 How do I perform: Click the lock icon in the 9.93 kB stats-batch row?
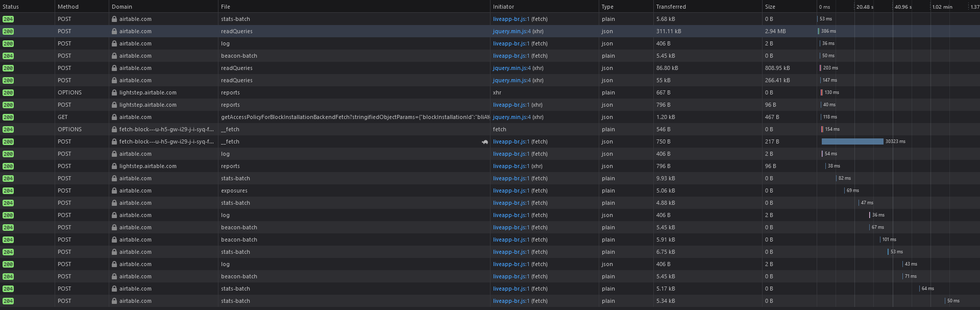pos(114,178)
